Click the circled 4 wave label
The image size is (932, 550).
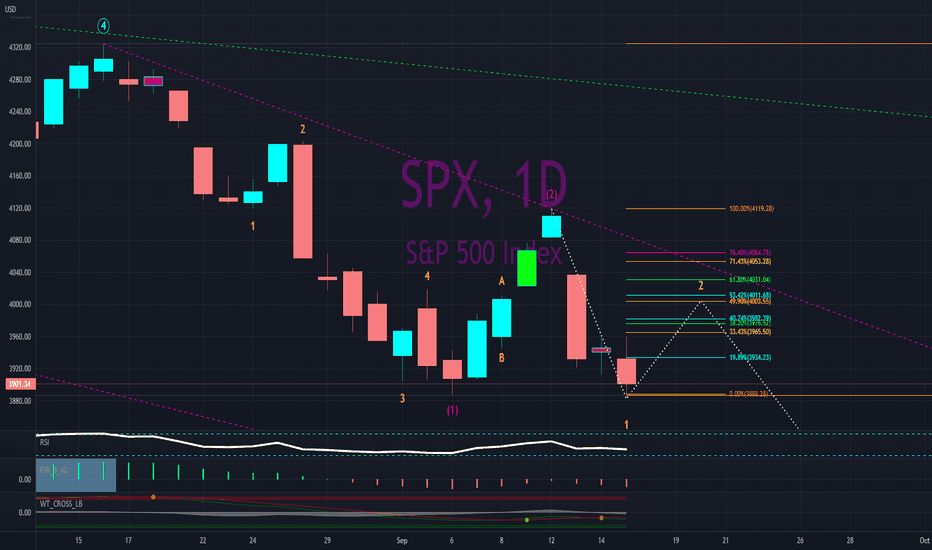pyautogui.click(x=103, y=26)
